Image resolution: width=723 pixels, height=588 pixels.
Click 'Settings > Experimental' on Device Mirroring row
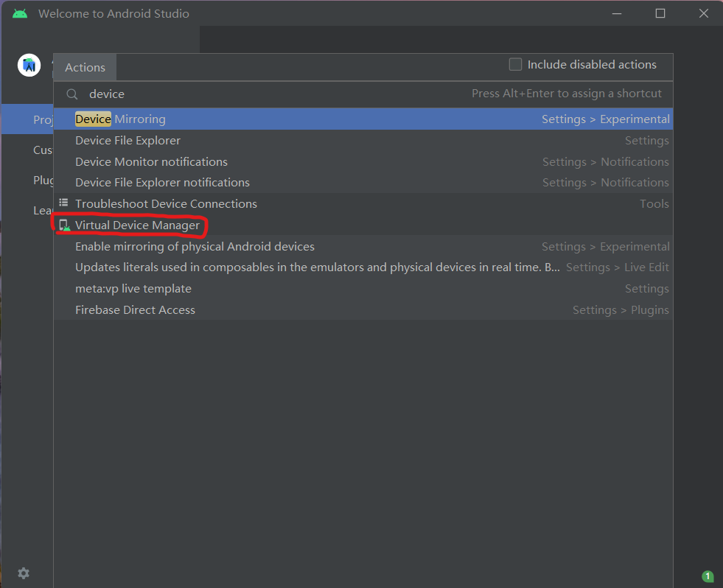coord(605,119)
